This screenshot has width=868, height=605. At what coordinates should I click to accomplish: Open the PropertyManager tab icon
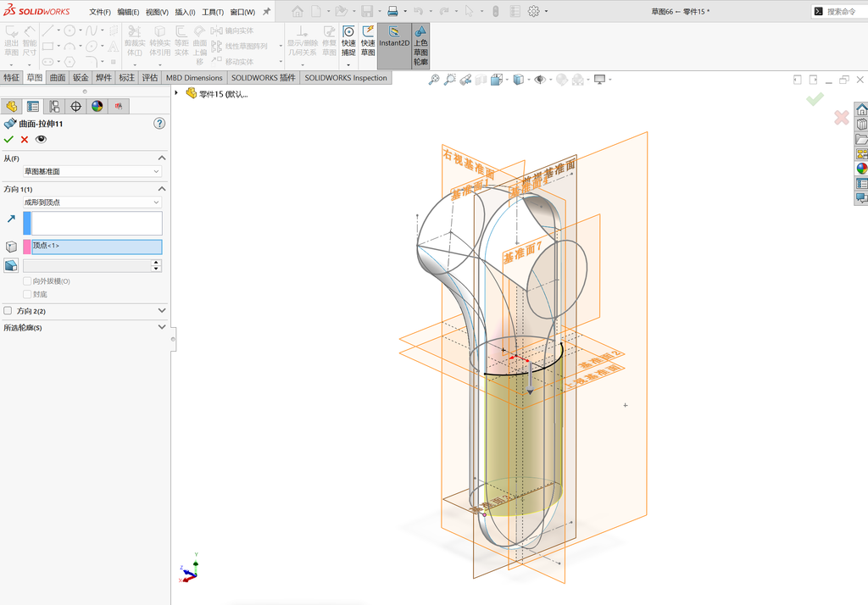click(33, 106)
